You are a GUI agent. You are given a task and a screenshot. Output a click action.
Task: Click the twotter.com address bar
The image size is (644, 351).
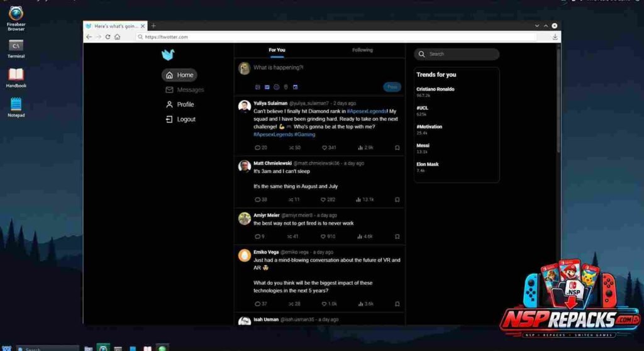(x=336, y=37)
